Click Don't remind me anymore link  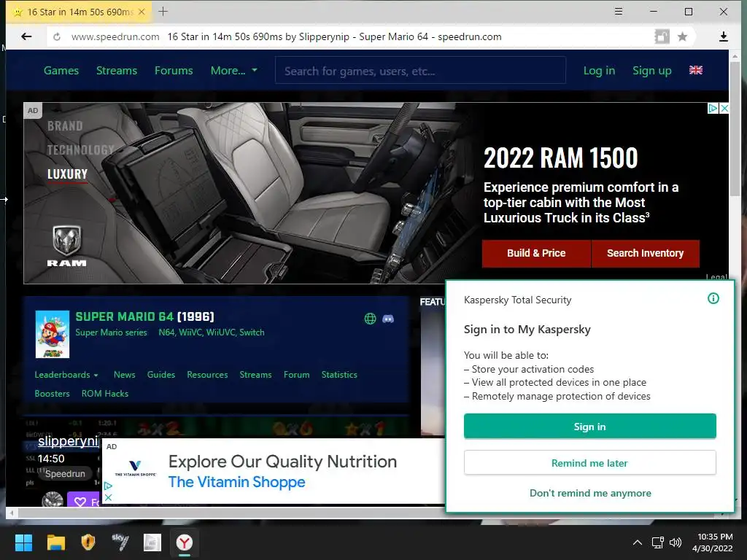tap(590, 493)
